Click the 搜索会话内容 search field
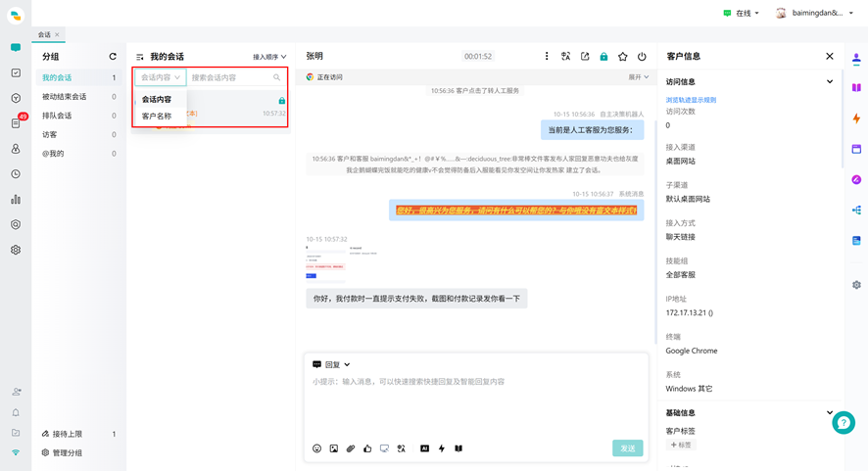The height and width of the screenshot is (471, 868). 229,77
